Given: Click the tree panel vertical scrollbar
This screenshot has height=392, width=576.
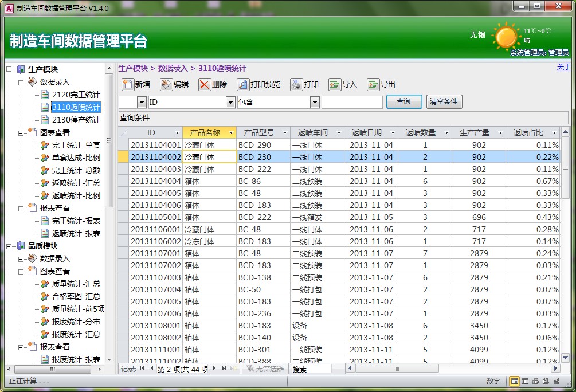Looking at the screenshot, I should click(x=109, y=140).
